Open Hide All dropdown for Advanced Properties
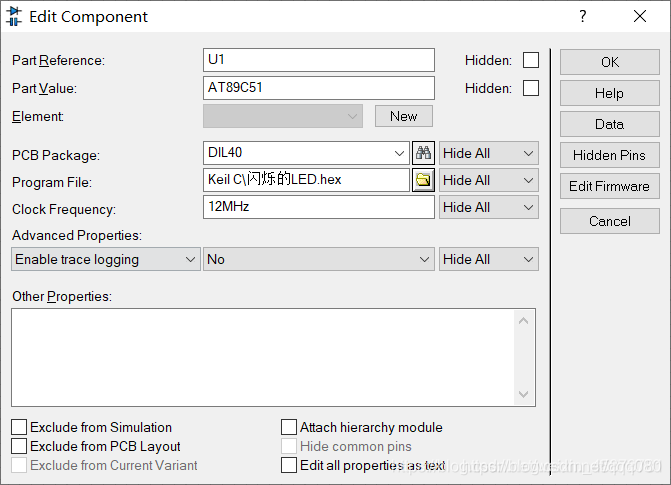671x485 pixels. 489,259
